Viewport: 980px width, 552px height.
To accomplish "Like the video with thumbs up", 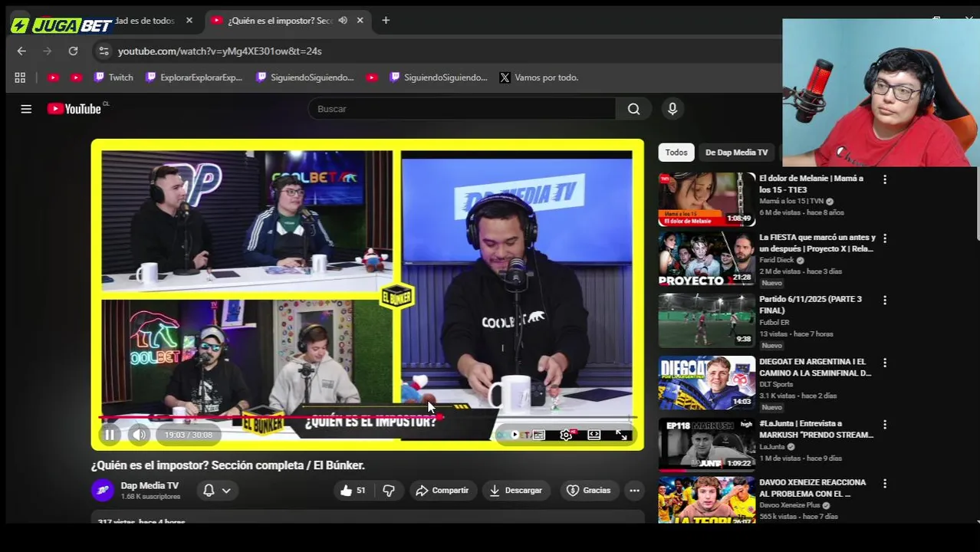I will click(x=353, y=491).
